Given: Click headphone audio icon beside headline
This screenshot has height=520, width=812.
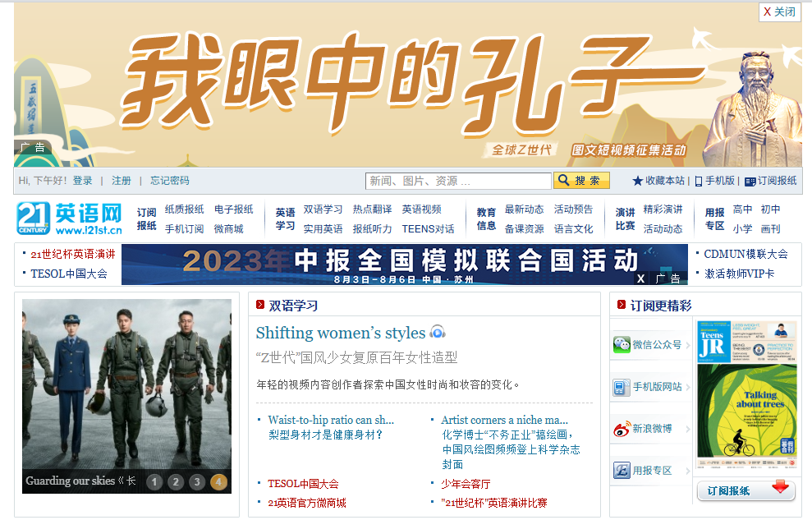Looking at the screenshot, I should pos(438,332).
